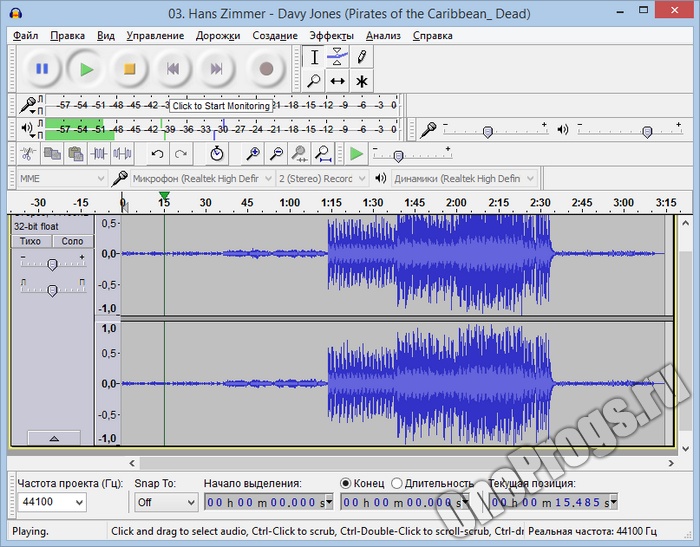The height and width of the screenshot is (547, 700).
Task: Open the Snap To dropdown
Action: tap(166, 502)
